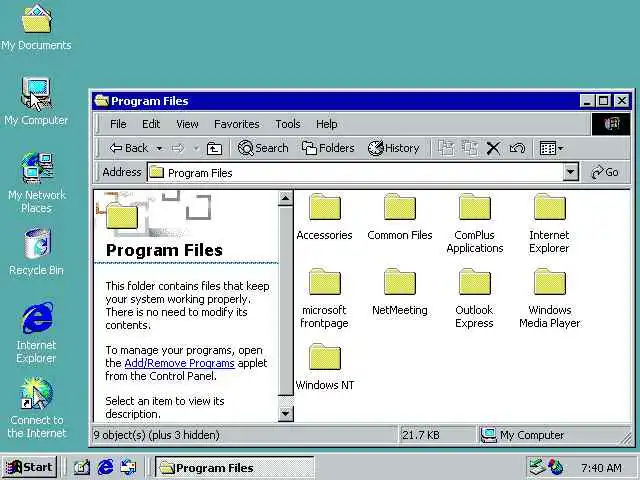Click the 'My Computer' status bar zone
Screen dimensions: 640x480
tap(555, 436)
